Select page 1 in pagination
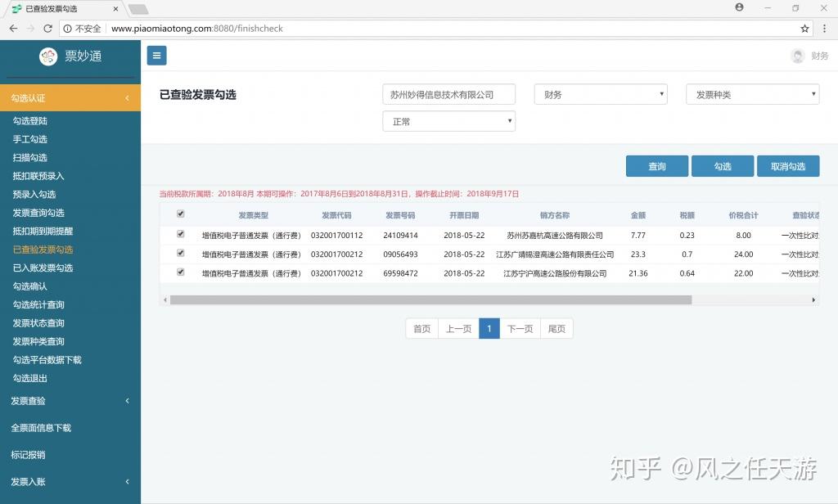 tap(489, 329)
